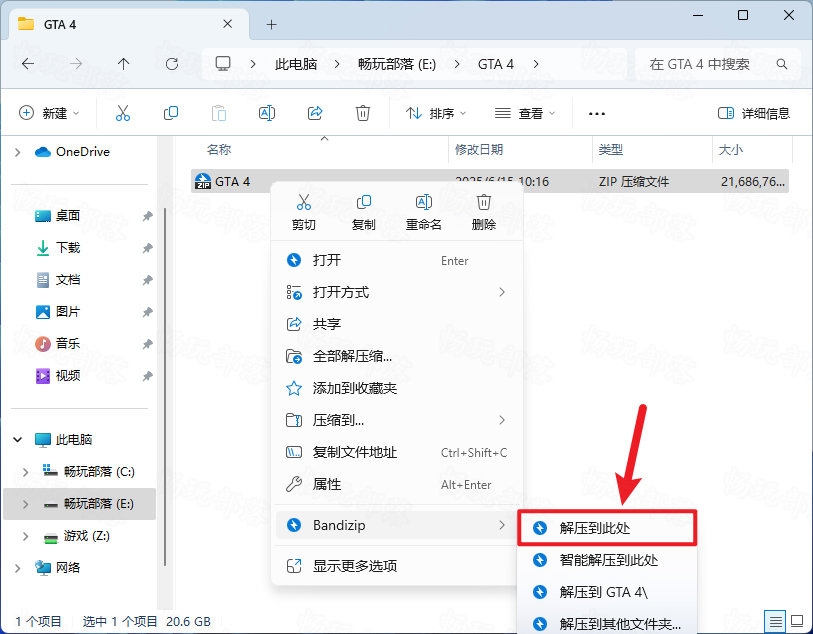Choose 复制文件地址 in context menu
Screen dimensions: 813x634
tap(397, 453)
